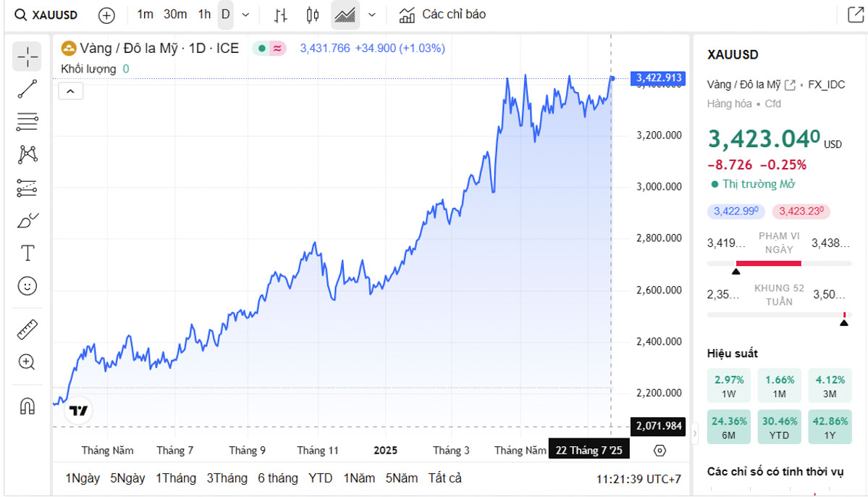Open Các chỉ báo indicators panel
The image size is (868, 497).
click(x=442, y=14)
